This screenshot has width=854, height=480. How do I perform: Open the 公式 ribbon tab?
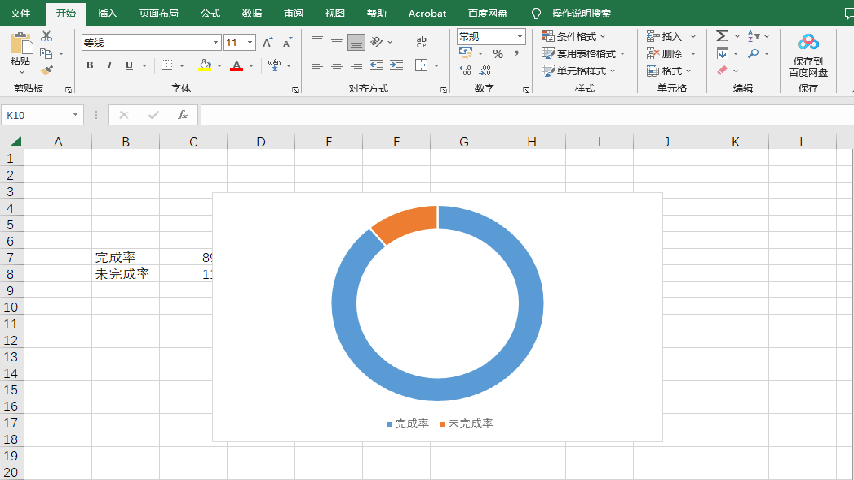click(x=210, y=14)
